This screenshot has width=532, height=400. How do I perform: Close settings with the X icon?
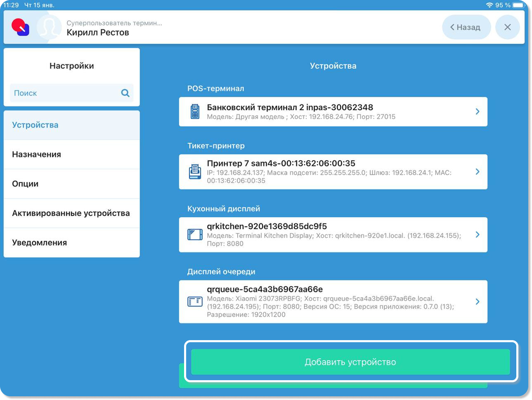click(x=507, y=27)
